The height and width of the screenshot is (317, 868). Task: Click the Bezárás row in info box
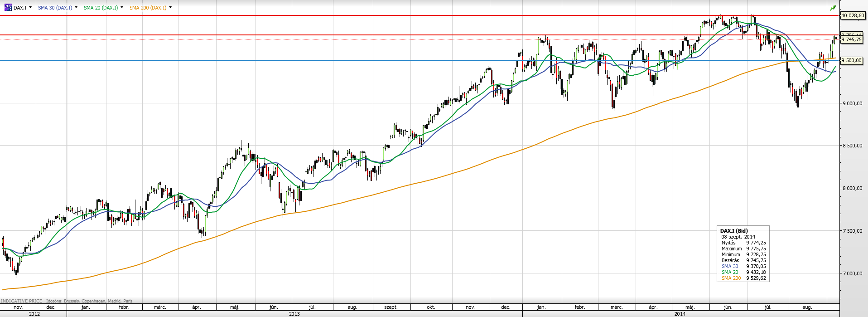click(743, 260)
